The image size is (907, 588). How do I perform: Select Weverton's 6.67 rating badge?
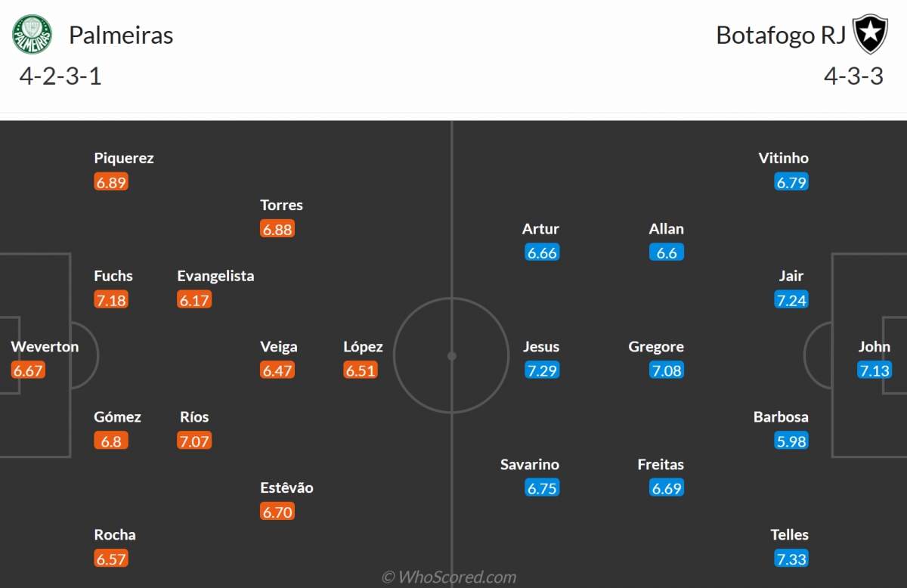29,370
